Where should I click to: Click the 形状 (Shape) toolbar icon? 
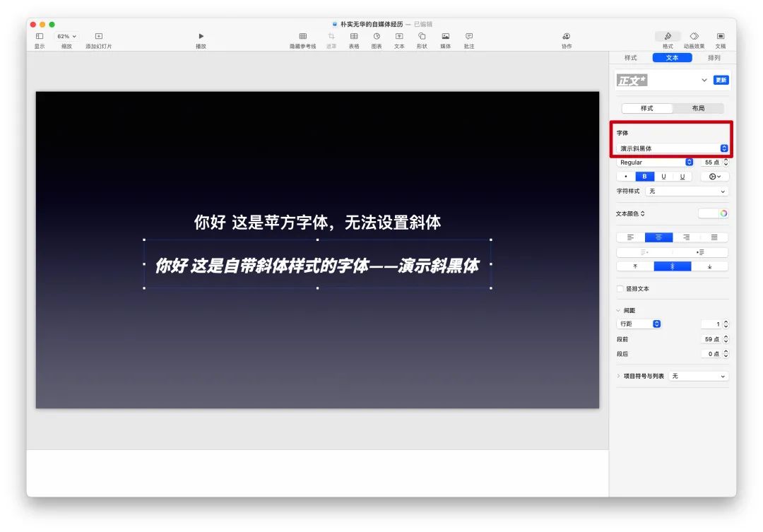coord(422,37)
